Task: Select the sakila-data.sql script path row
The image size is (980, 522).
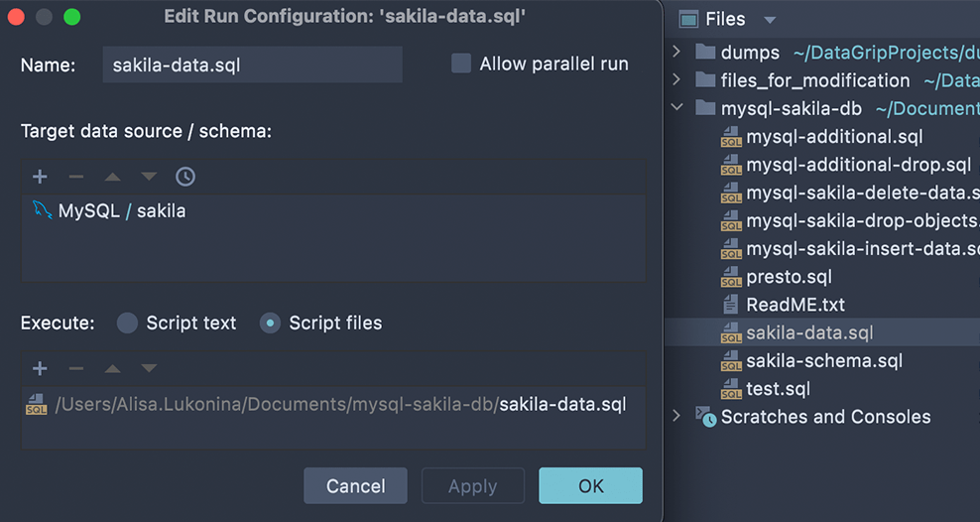Action: [333, 405]
